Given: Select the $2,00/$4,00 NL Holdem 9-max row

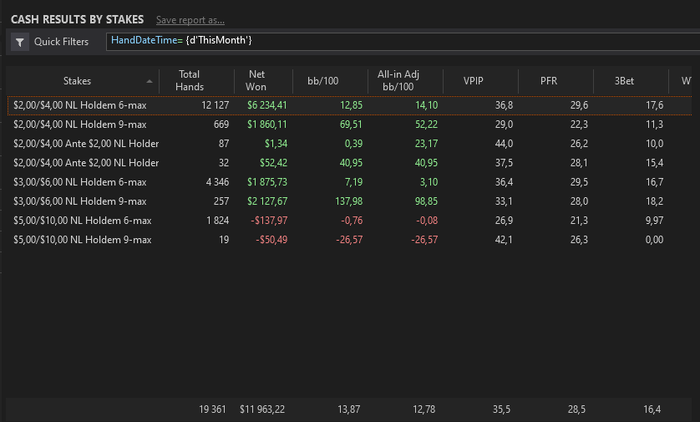Looking at the screenshot, I should [80, 124].
